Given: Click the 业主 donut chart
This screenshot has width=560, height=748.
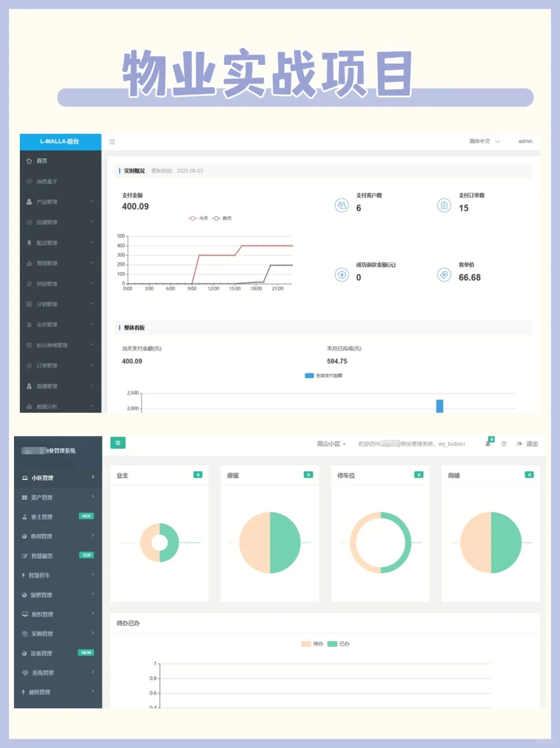Looking at the screenshot, I should [160, 543].
